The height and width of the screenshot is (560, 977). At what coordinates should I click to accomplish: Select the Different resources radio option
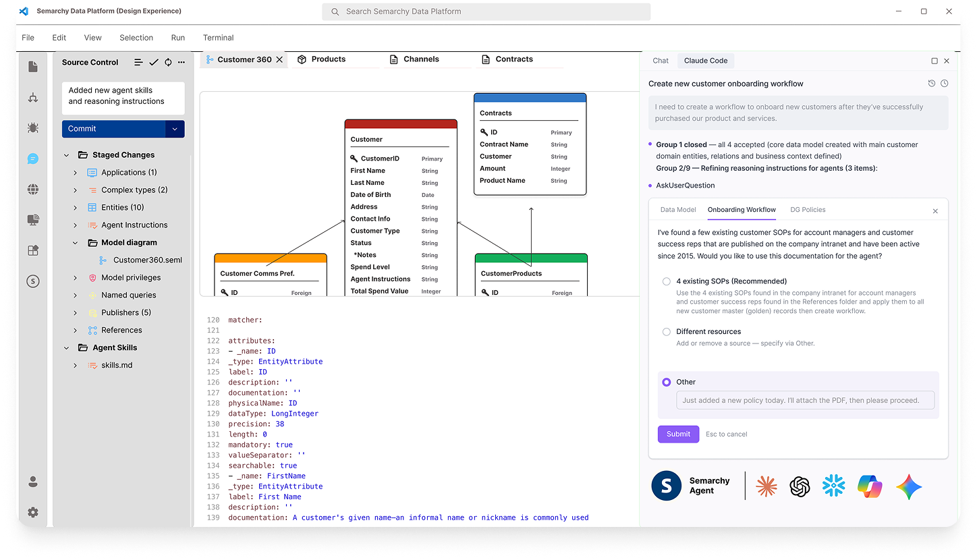coord(667,332)
